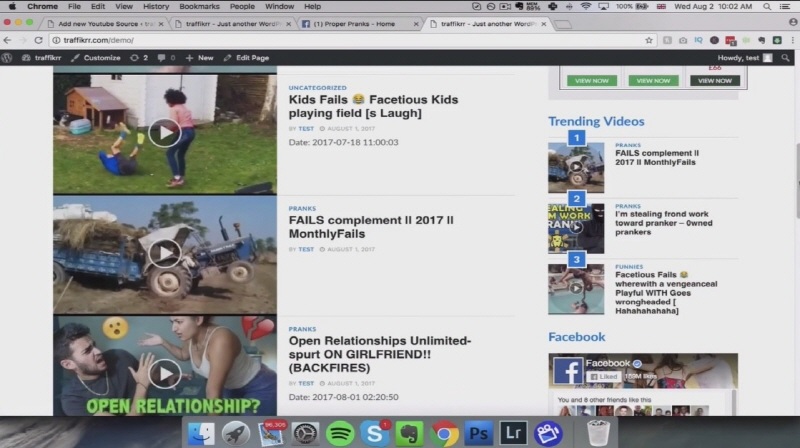
Task: Open the video app icon in dock
Action: [548, 434]
